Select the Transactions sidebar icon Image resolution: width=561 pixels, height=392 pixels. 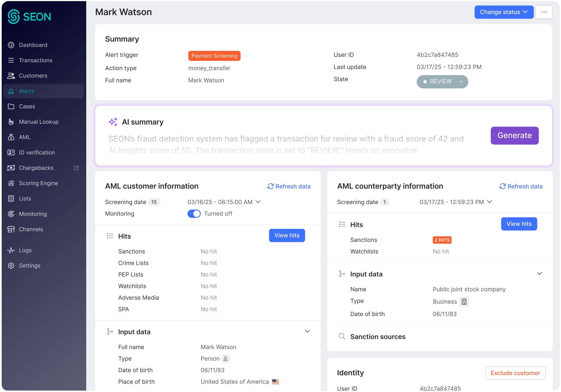tap(11, 60)
